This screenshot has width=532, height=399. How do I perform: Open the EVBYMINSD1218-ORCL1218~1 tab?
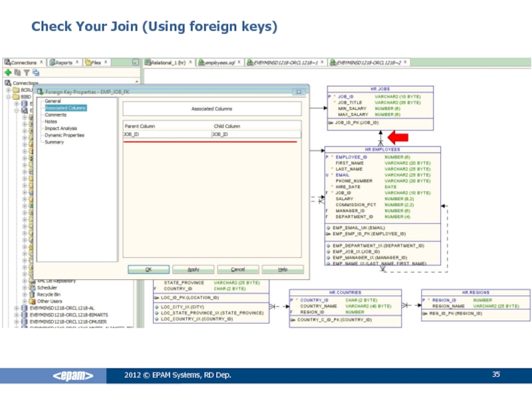[x=285, y=63]
